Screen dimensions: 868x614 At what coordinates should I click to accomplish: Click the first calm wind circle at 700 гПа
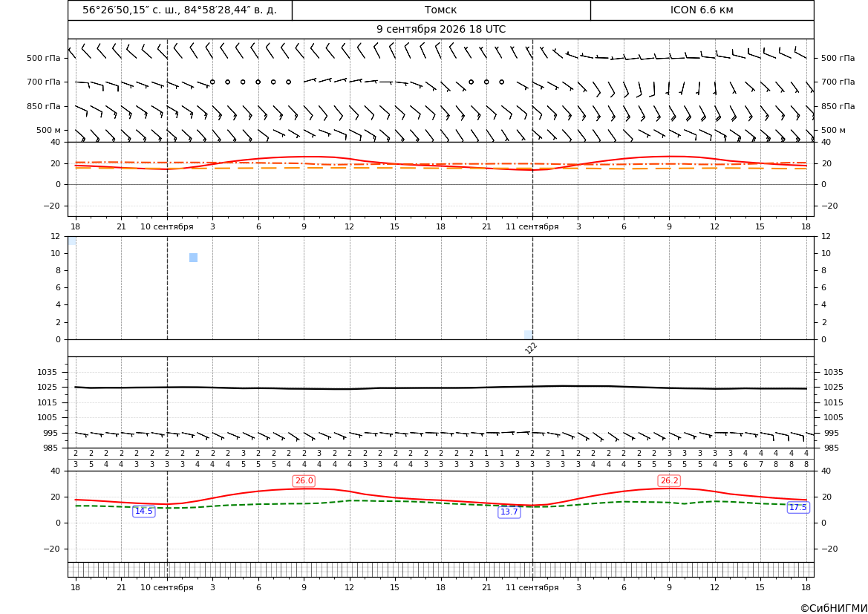tap(212, 82)
